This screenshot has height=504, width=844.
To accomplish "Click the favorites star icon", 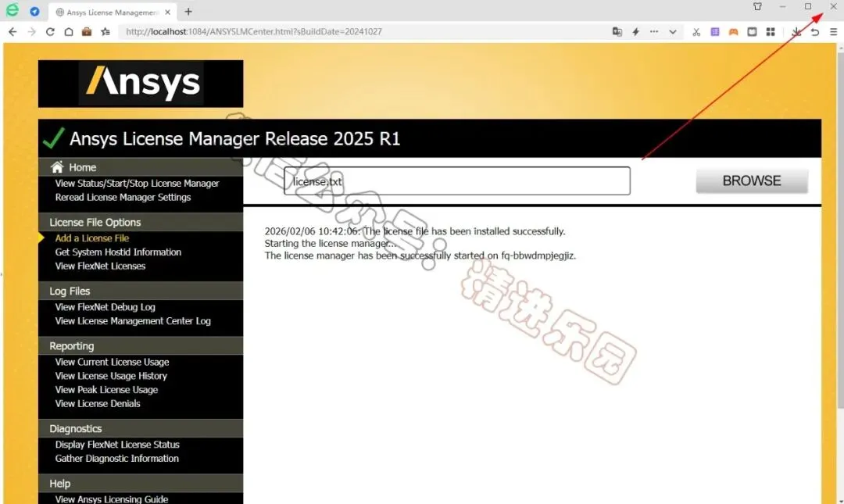I will pyautogui.click(x=105, y=32).
